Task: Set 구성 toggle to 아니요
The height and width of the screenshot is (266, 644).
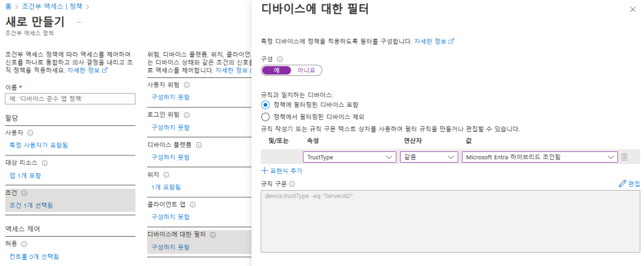Action: [306, 70]
